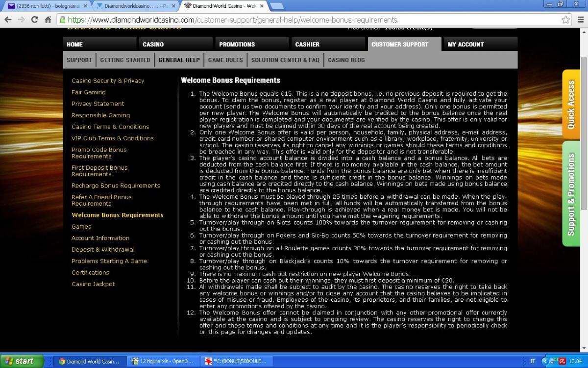
Task: Click the browser forward arrow
Action: point(21,20)
